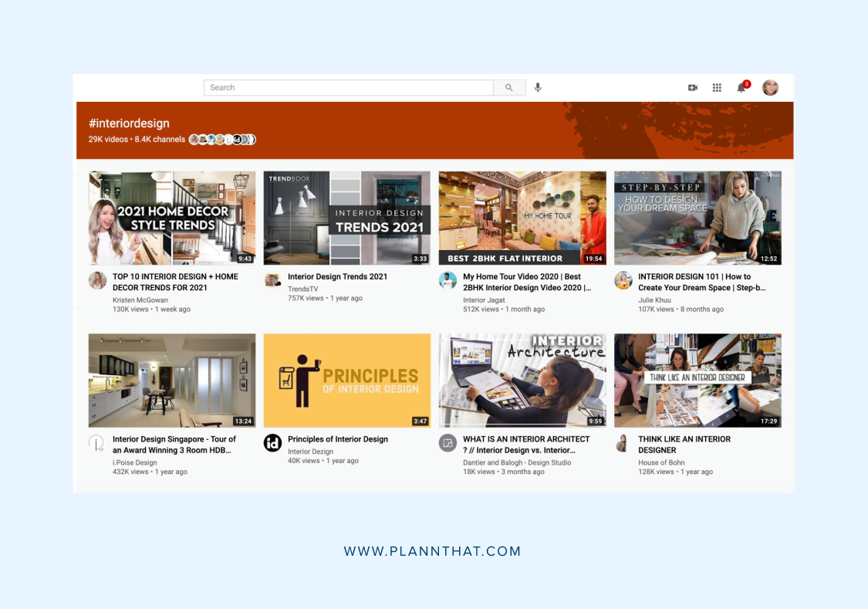Click the Interior Dezign 'id' channel avatar
This screenshot has height=609, width=868.
(x=272, y=443)
